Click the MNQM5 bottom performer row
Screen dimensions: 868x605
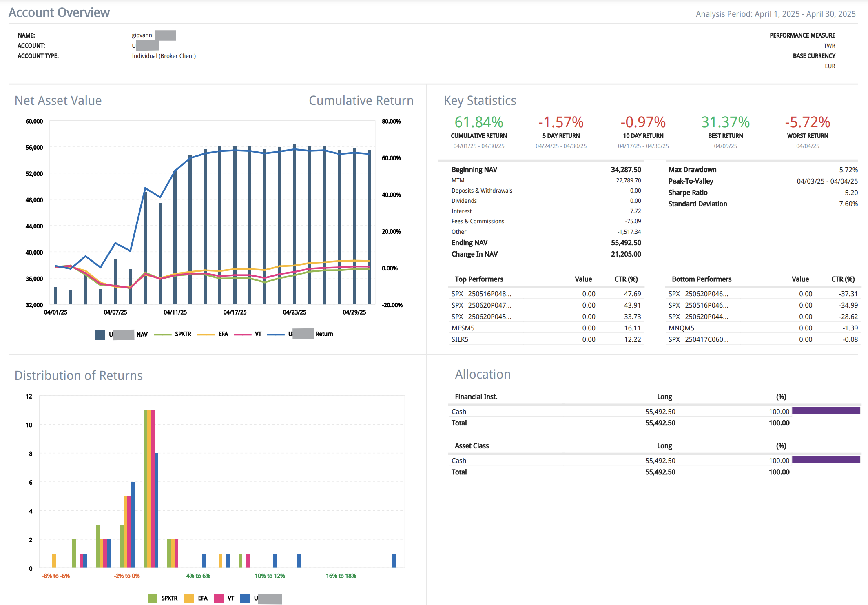coord(681,328)
